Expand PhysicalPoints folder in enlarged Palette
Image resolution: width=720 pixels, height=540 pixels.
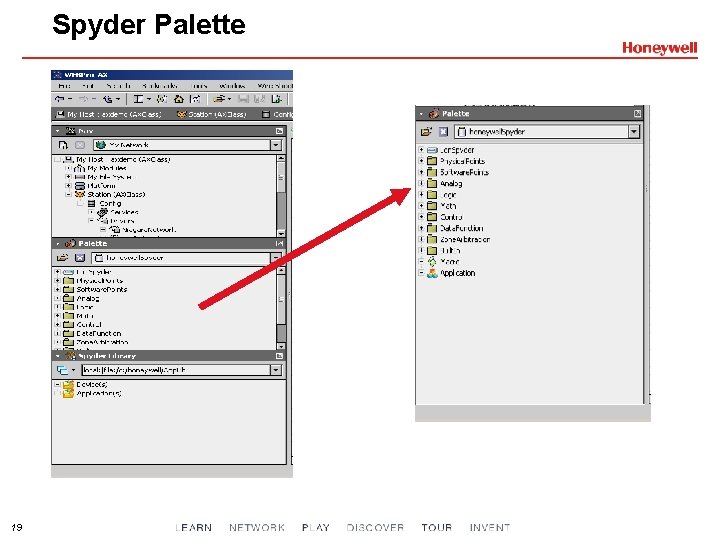[x=421, y=161]
